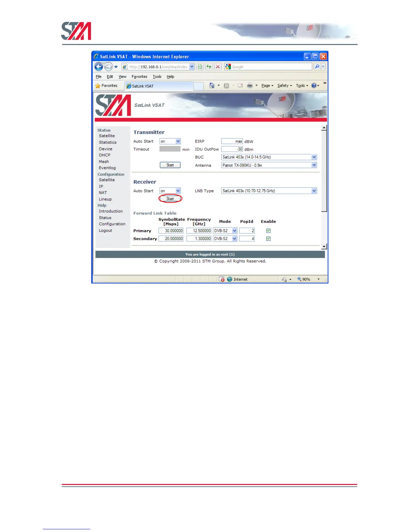This screenshot has width=411, height=532.
Task: Click the Primary SymbolRate field
Action: click(171, 231)
